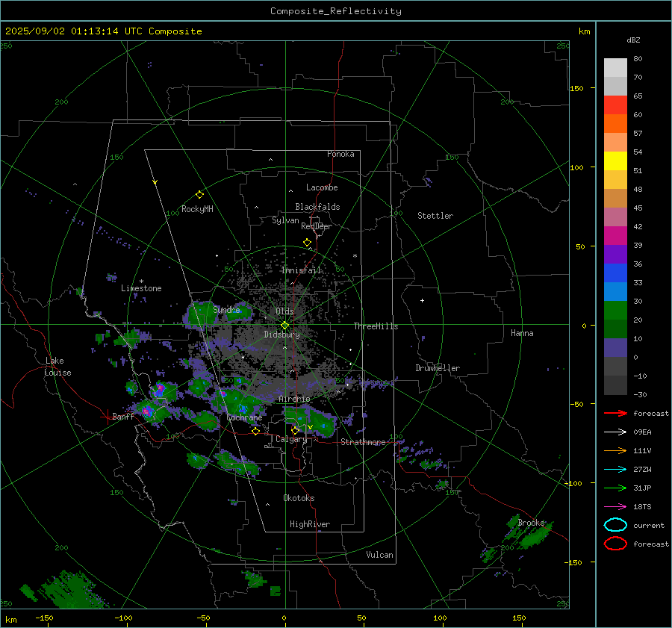Click the strong magenta storm cell near Banff
The height and width of the screenshot is (628, 672).
click(x=147, y=411)
